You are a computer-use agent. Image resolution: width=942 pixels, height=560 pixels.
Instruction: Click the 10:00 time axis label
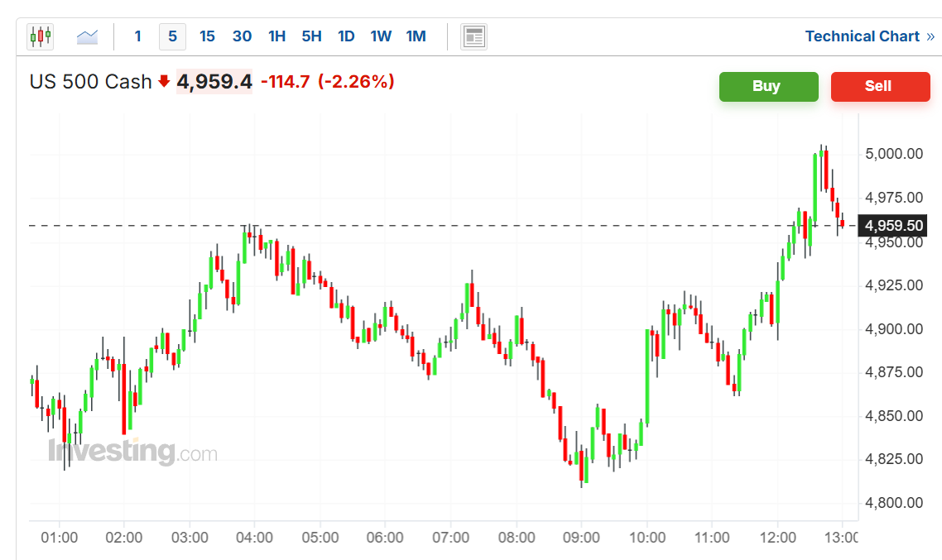(x=647, y=538)
